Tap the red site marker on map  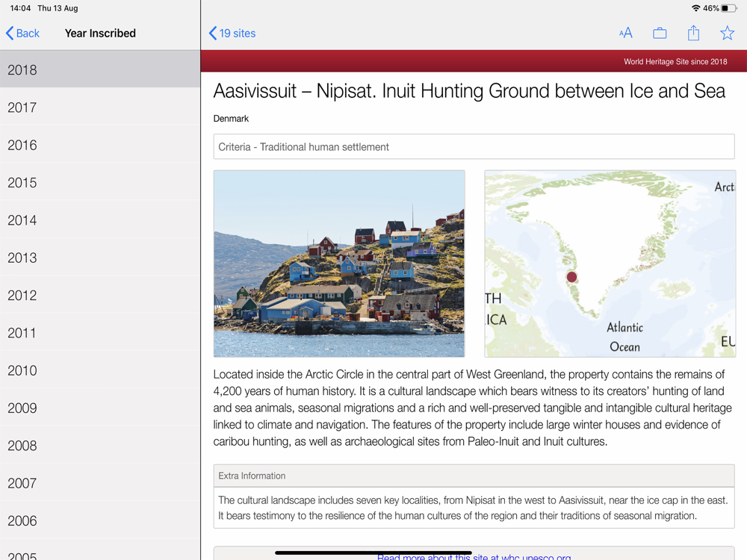coord(571,277)
